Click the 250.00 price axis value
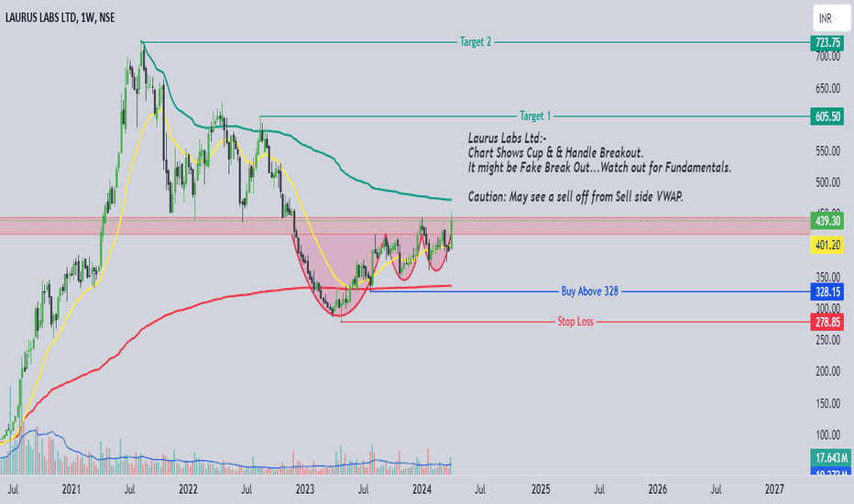854x504 pixels. 827,340
